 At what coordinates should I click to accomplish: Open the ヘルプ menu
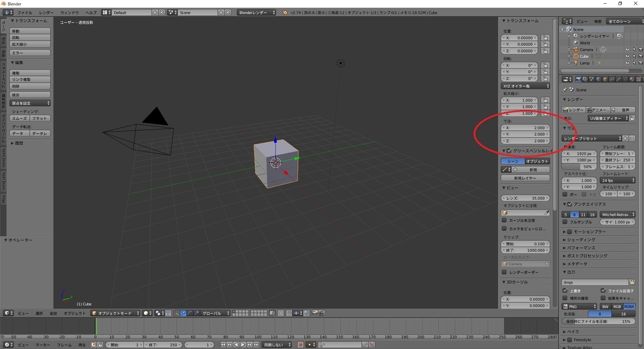coord(91,13)
